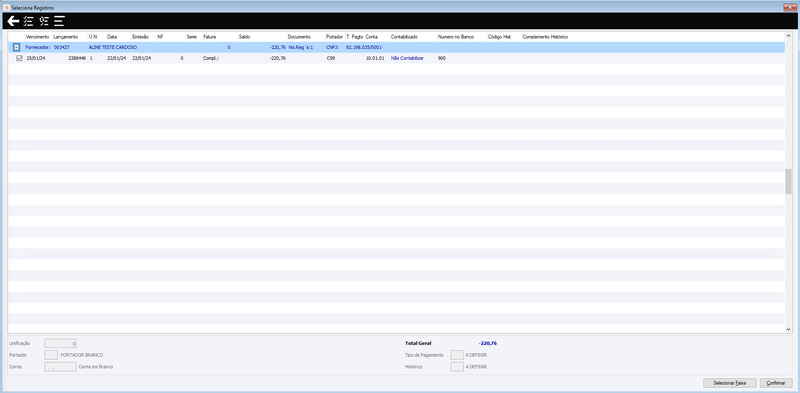The width and height of the screenshot is (800, 393).
Task: Click the Contabilizado column header
Action: click(x=405, y=37)
